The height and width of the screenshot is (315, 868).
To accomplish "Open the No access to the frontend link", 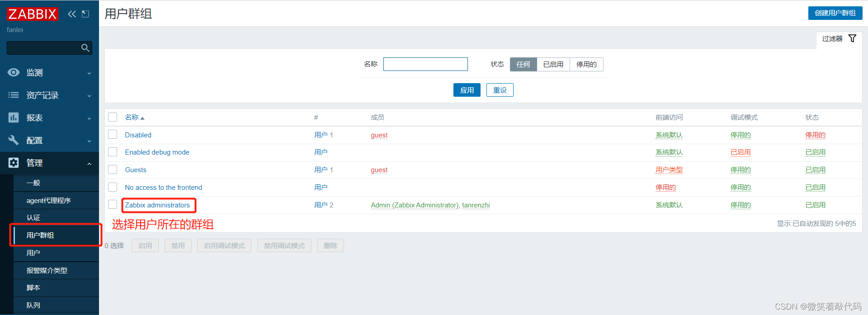I will pyautogui.click(x=164, y=188).
